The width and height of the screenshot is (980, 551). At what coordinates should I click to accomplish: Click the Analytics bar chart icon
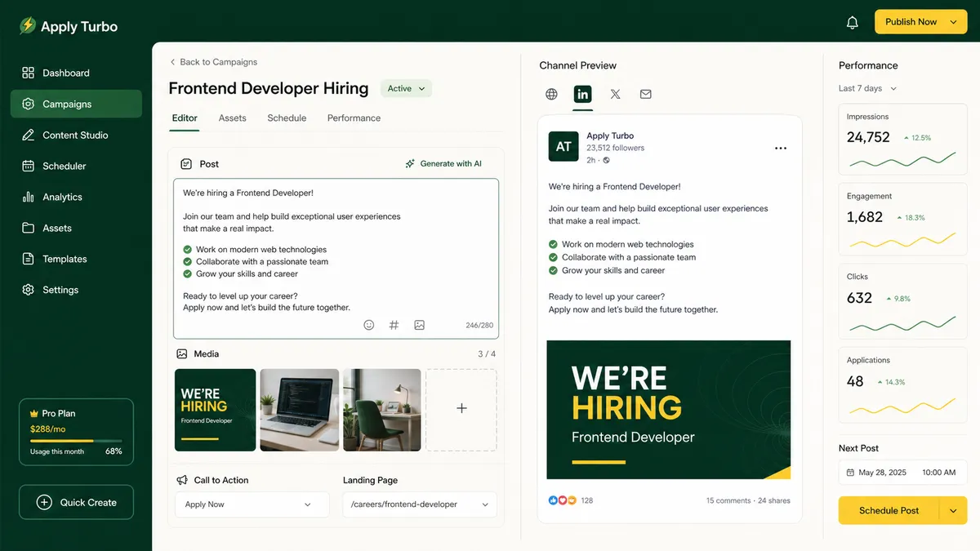click(x=29, y=197)
